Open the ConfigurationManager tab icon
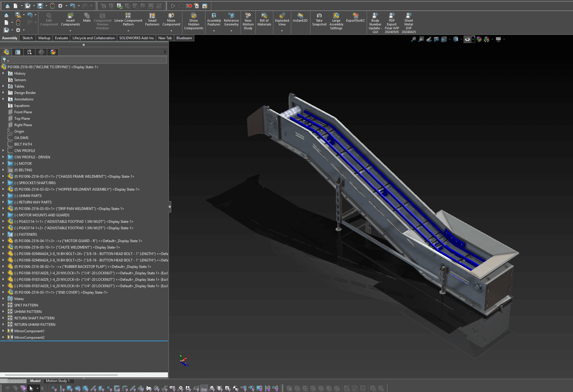Viewport: 573px width, 392px height. pyautogui.click(x=29, y=52)
